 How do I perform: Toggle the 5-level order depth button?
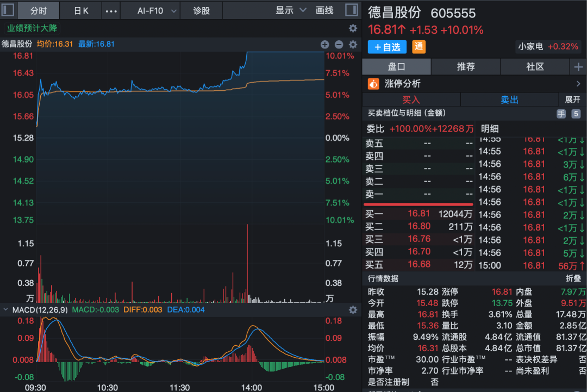pyautogui.click(x=576, y=114)
